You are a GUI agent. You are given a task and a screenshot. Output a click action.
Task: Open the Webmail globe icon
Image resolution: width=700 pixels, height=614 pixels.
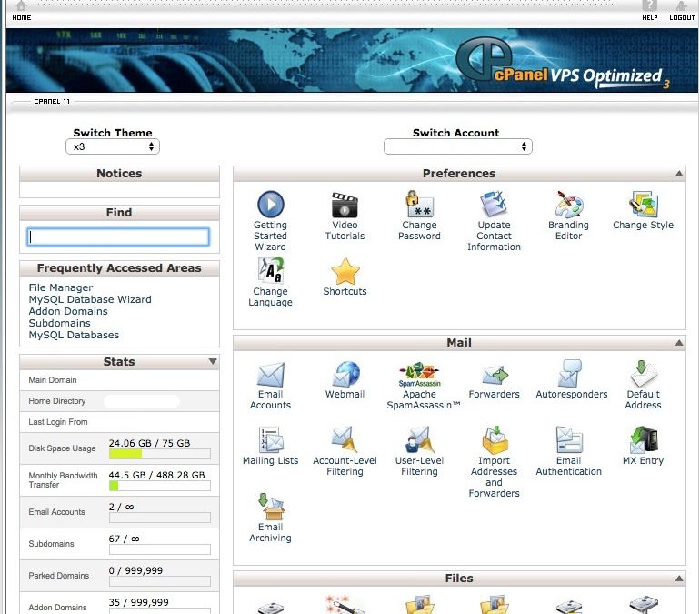pos(345,374)
